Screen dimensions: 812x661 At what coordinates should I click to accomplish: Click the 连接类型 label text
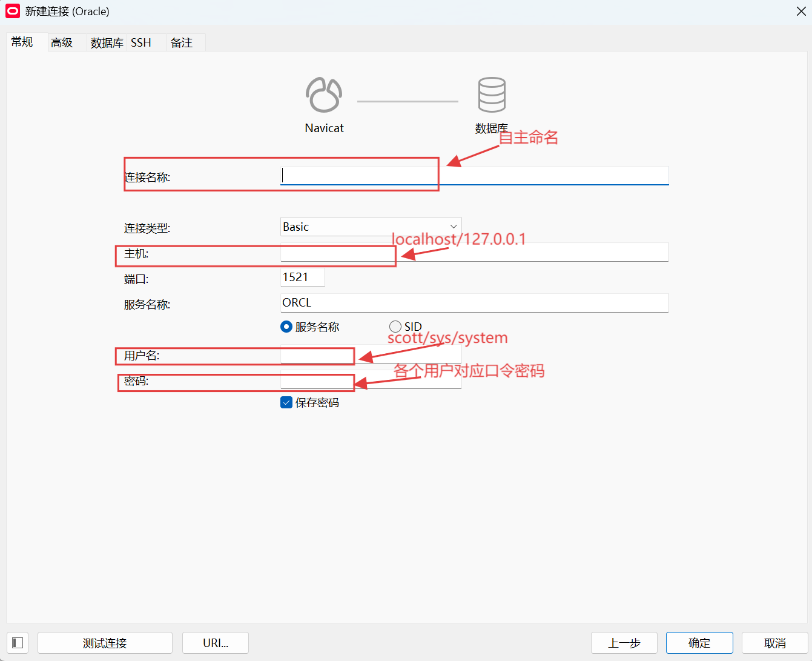pos(147,228)
